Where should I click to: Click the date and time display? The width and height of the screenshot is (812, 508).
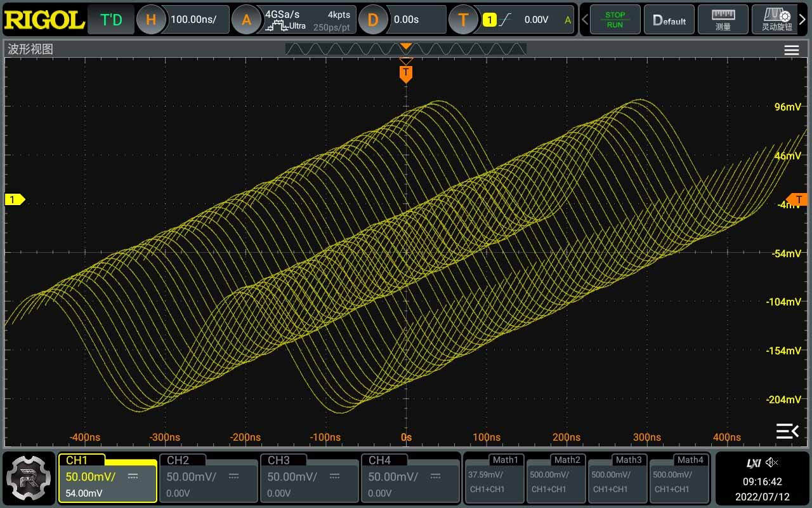762,489
